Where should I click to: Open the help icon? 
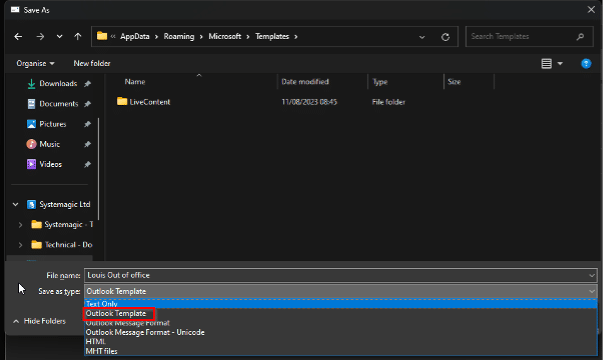click(x=586, y=64)
